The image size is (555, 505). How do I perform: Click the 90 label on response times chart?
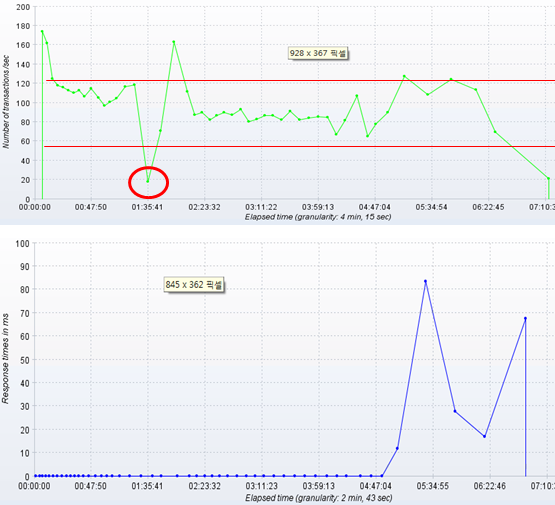(x=24, y=266)
